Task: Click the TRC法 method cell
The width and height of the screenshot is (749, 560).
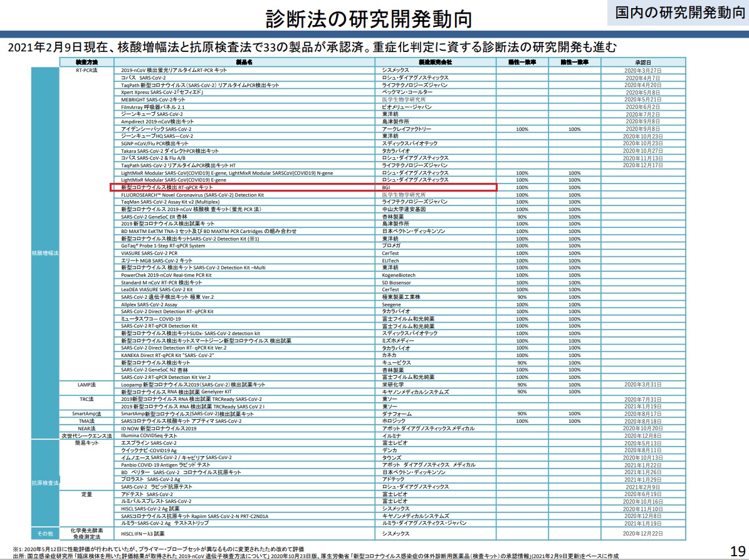Action: pos(86,399)
